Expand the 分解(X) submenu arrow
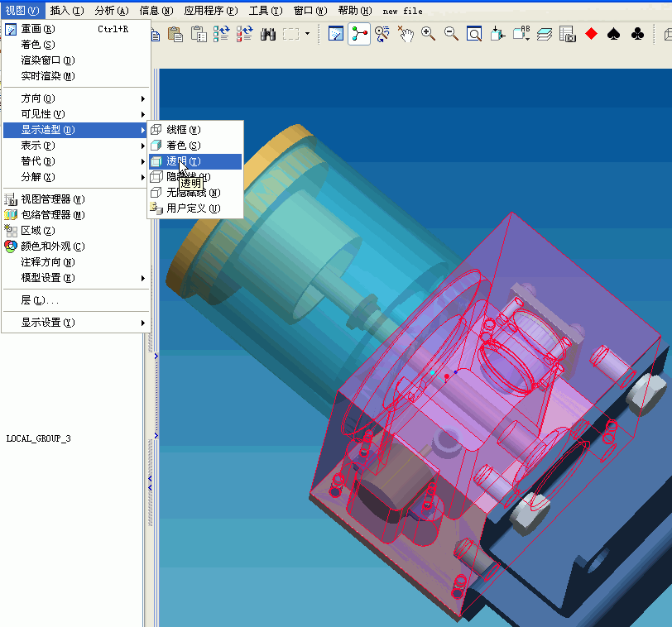672x627 pixels. (143, 177)
